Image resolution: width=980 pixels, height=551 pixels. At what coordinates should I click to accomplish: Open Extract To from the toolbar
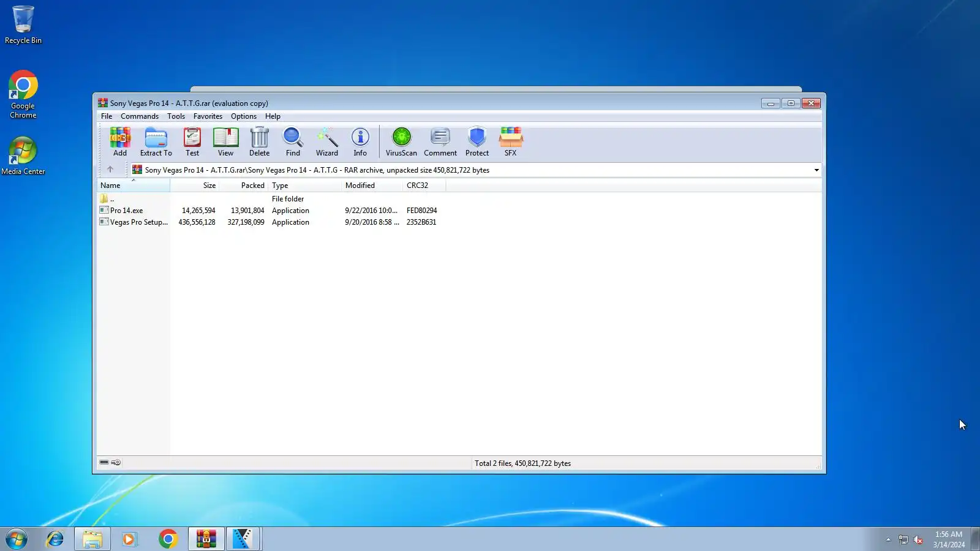pyautogui.click(x=156, y=141)
